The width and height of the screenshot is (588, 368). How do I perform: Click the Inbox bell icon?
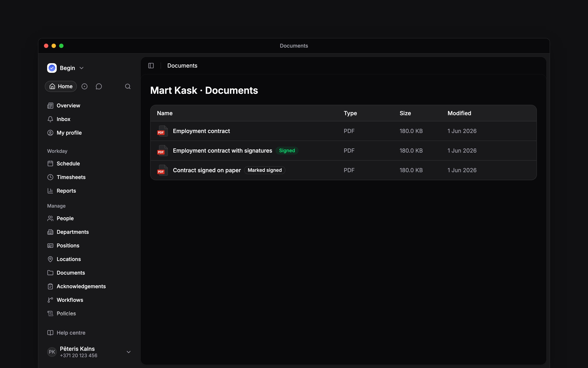tap(50, 119)
